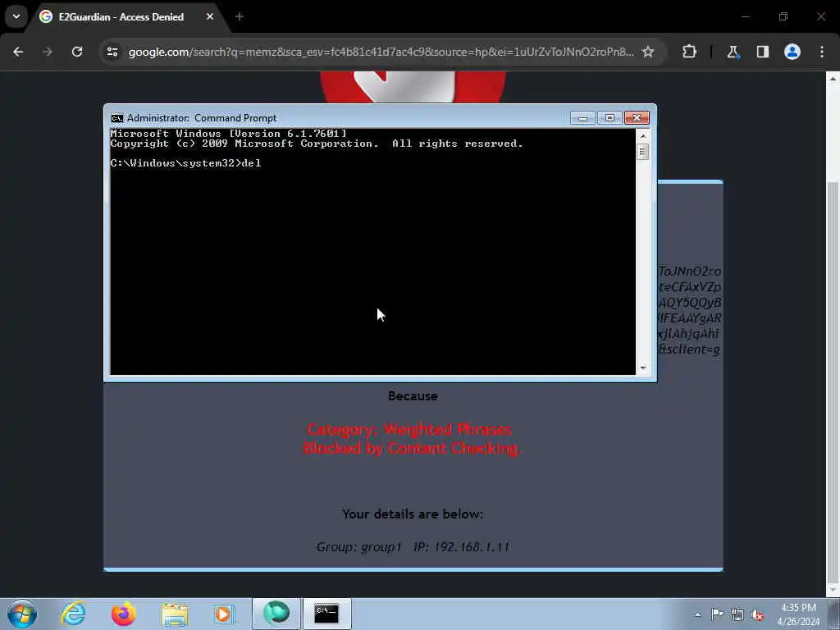Viewport: 840px width, 630px height.
Task: Open Action Center flag icon in tray
Action: (x=717, y=614)
